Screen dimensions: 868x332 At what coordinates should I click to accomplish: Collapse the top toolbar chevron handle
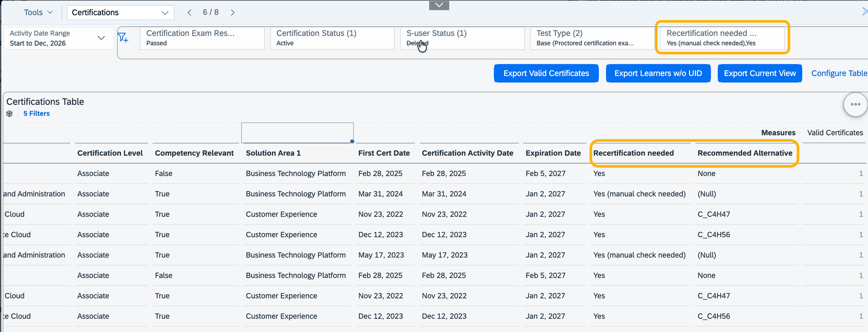(x=439, y=5)
